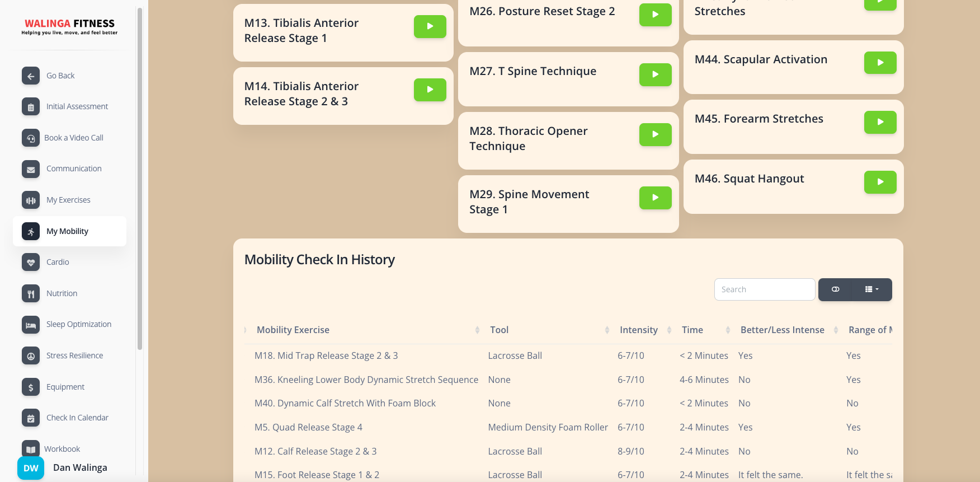
Task: Open Nutrition menu item
Action: coord(62,293)
